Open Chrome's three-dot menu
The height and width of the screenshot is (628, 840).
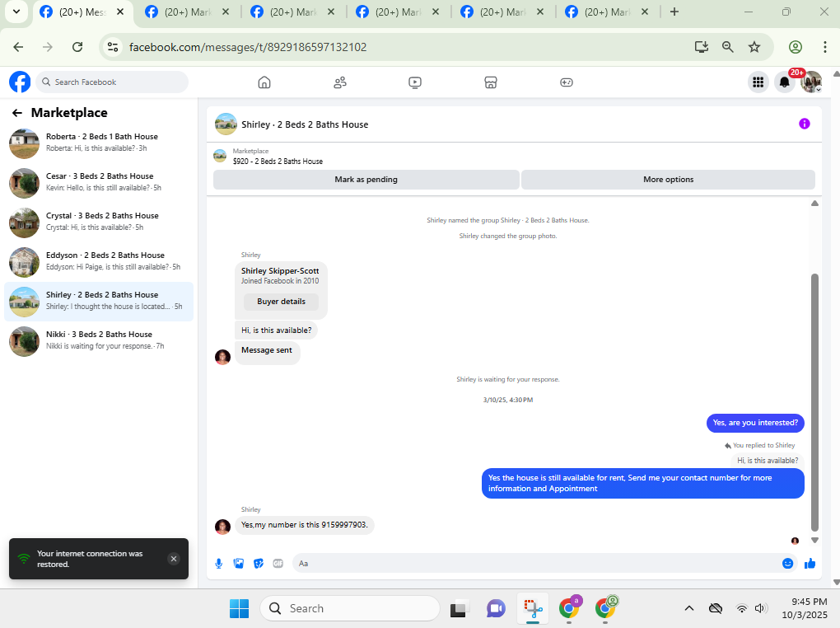[825, 47]
